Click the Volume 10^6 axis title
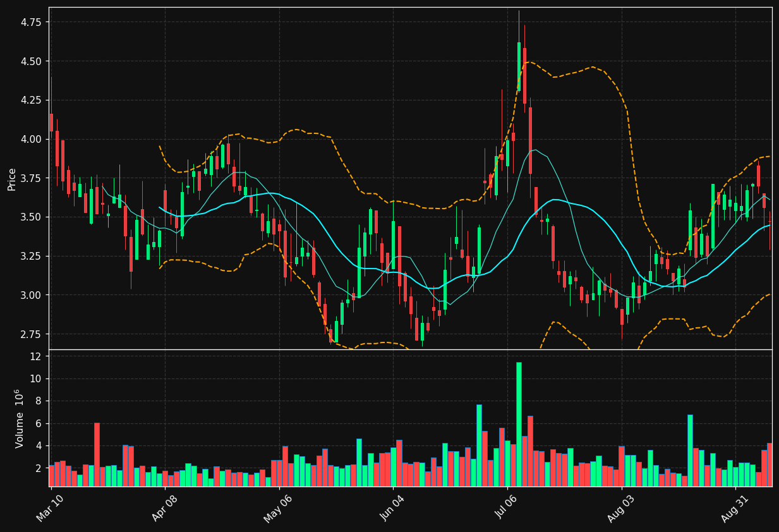779x532 pixels. coord(19,418)
